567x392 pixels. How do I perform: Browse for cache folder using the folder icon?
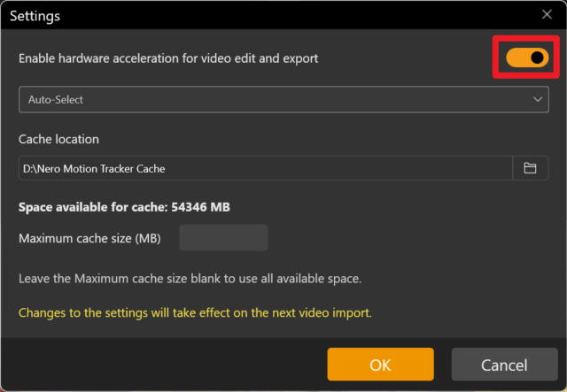point(531,168)
